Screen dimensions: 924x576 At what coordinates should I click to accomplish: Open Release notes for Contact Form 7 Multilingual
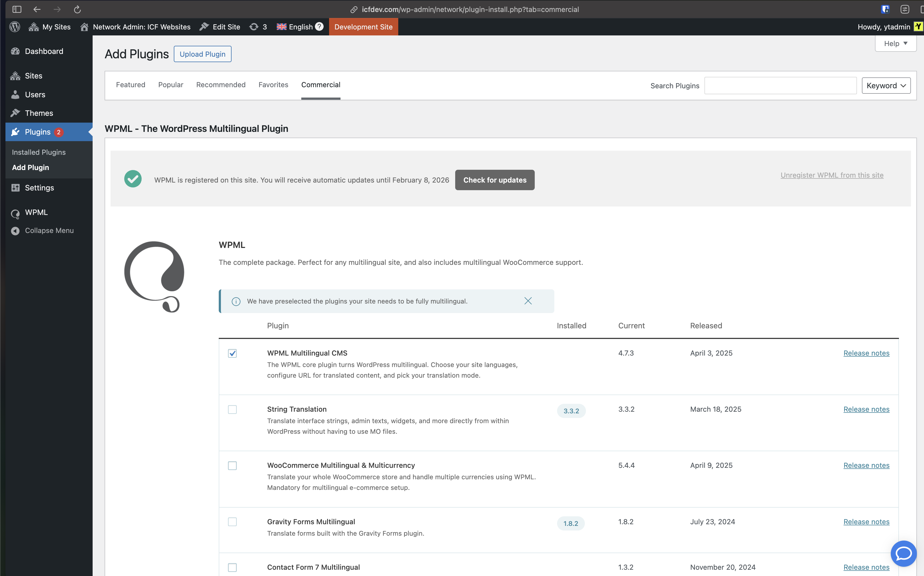[x=867, y=567]
